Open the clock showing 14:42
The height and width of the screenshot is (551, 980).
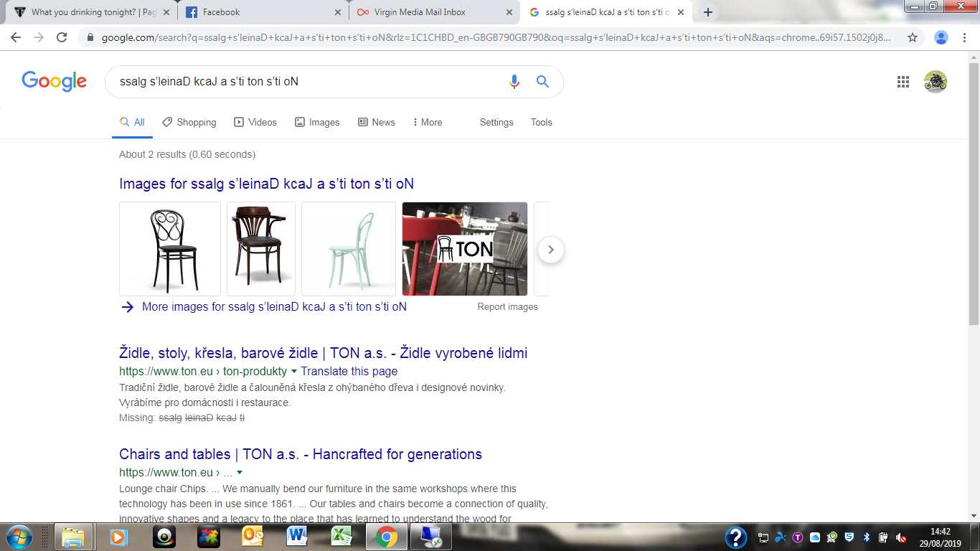tap(940, 537)
